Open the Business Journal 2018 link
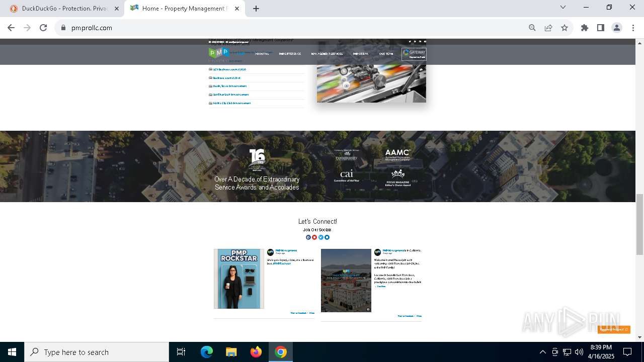 click(226, 78)
